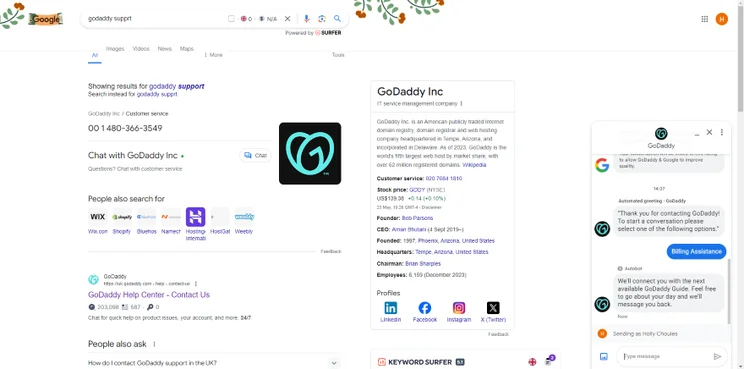
Task: Click Feedback under People also search for
Action: [331, 251]
